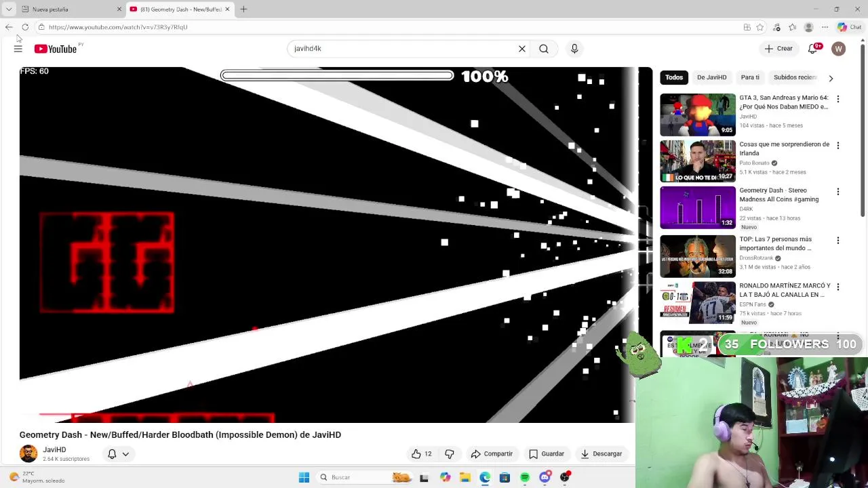Viewport: 868px width, 488px height.
Task: Like the video with thumbs up
Action: tap(422, 454)
